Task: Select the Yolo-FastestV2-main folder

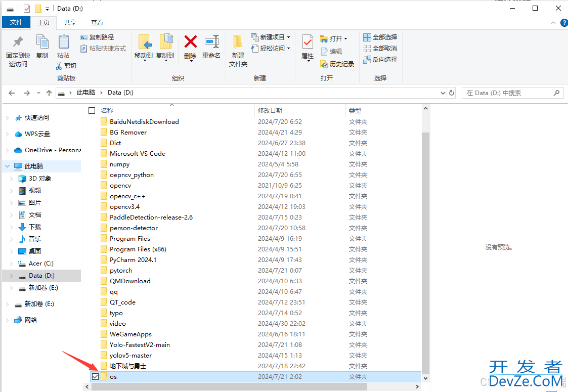Action: pyautogui.click(x=140, y=345)
